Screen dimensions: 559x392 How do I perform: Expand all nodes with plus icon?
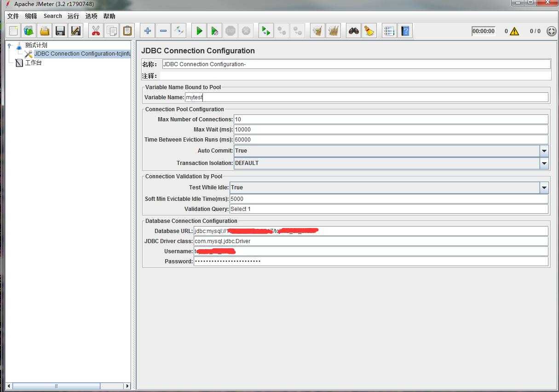(148, 31)
